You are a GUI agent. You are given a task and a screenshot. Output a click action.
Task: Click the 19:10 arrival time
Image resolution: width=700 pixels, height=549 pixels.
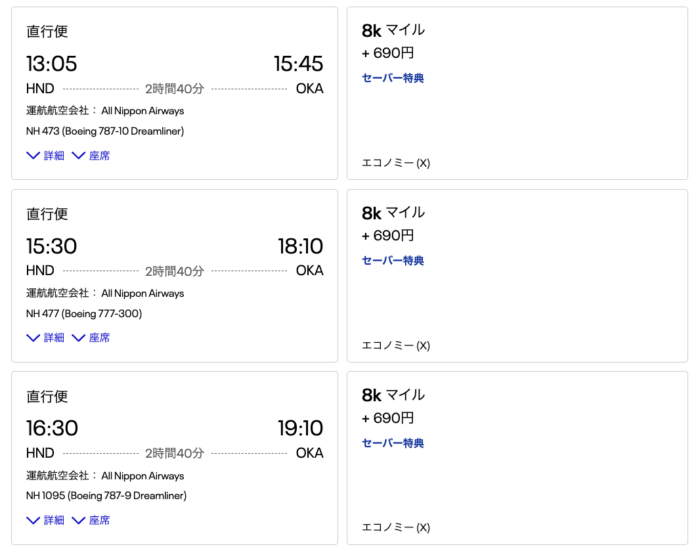[300, 428]
